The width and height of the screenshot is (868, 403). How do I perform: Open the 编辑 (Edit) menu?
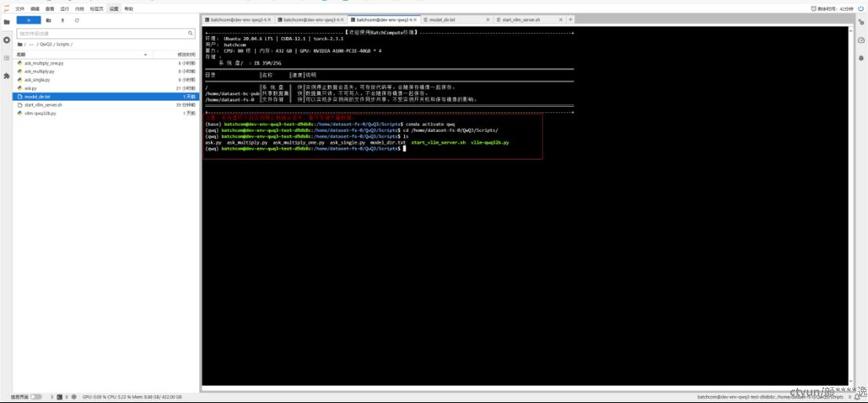(x=35, y=9)
